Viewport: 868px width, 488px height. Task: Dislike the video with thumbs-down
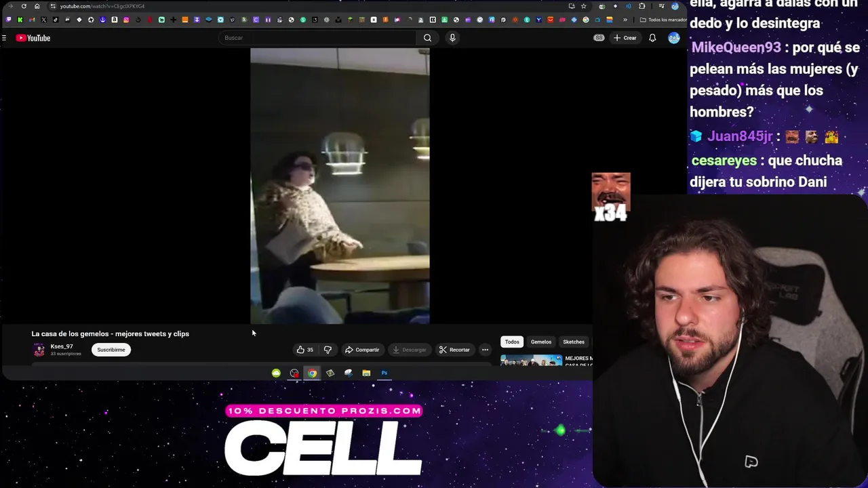tap(328, 350)
